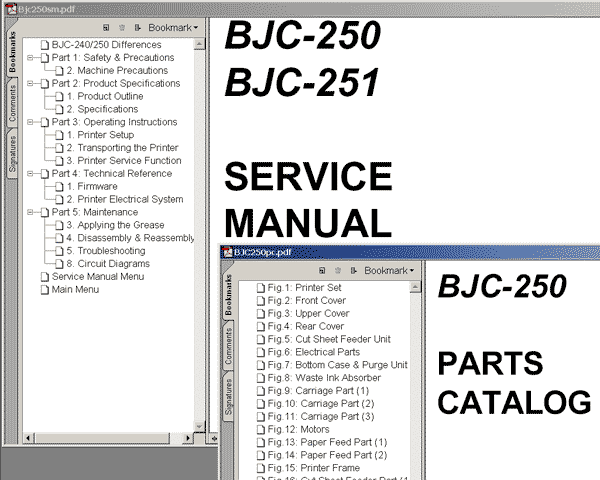Image resolution: width=600 pixels, height=480 pixels.
Task: Click page icon beside Fig.1: Printer Set
Action: click(261, 288)
